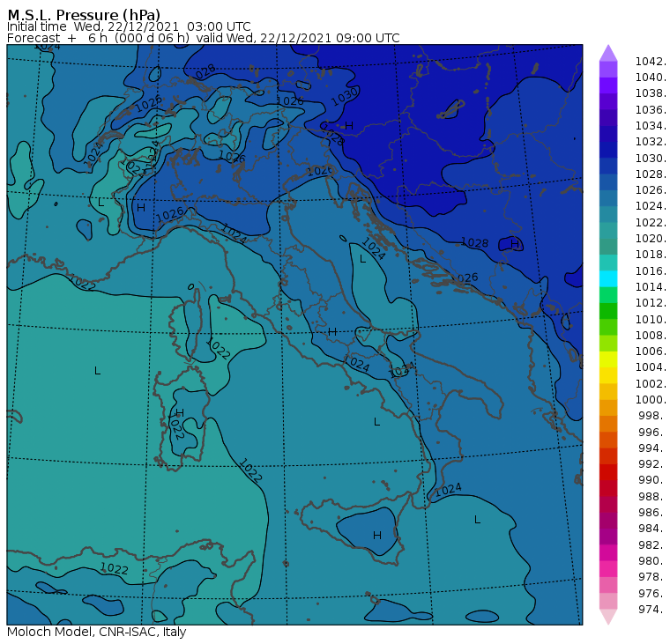
Task: Click the H marker over central Italy
Action: pyautogui.click(x=332, y=331)
